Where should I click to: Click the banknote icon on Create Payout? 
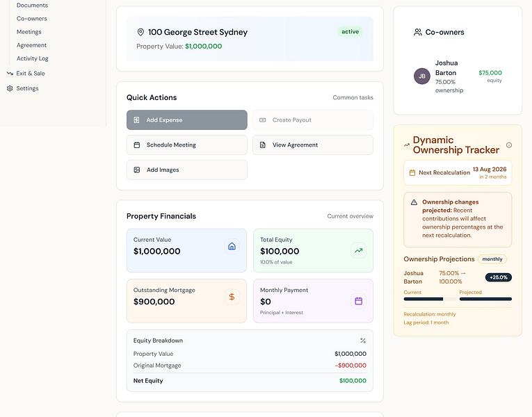263,120
